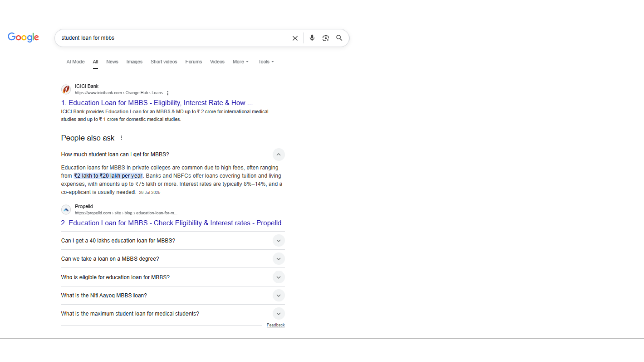The image size is (644, 362).
Task: Open the Tools dropdown
Action: click(266, 62)
